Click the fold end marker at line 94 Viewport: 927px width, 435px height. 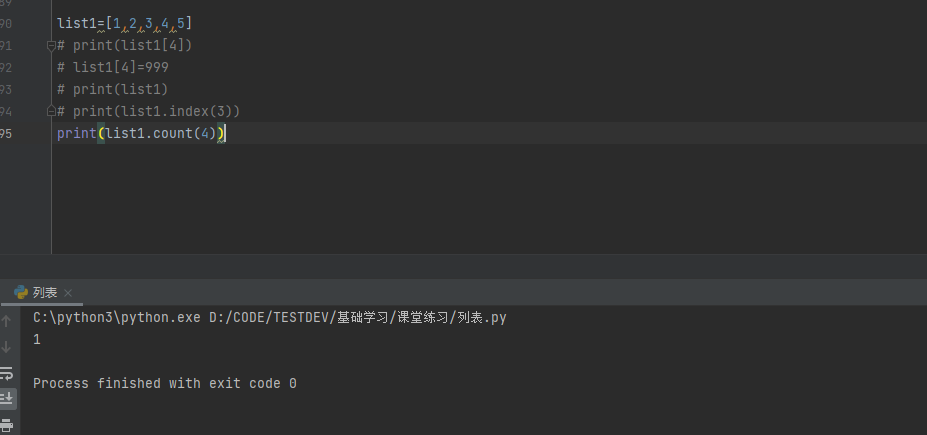point(50,111)
